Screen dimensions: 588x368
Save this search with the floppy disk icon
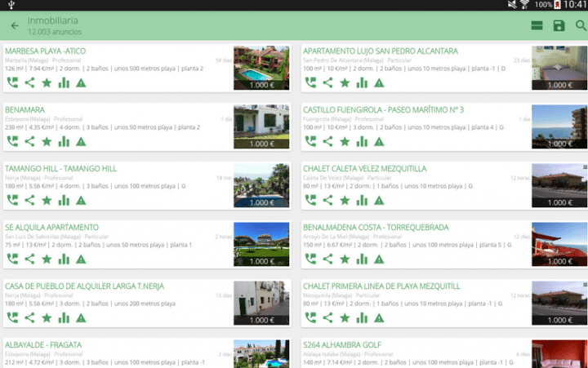click(559, 25)
